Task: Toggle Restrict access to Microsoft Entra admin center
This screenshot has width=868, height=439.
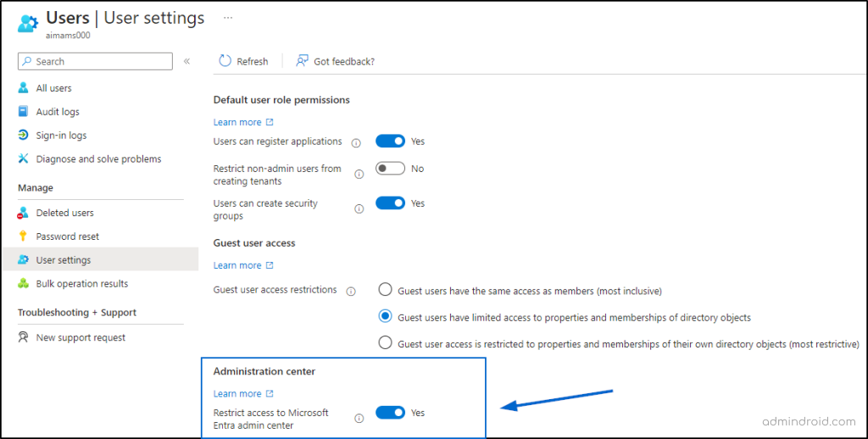Action: tap(390, 413)
